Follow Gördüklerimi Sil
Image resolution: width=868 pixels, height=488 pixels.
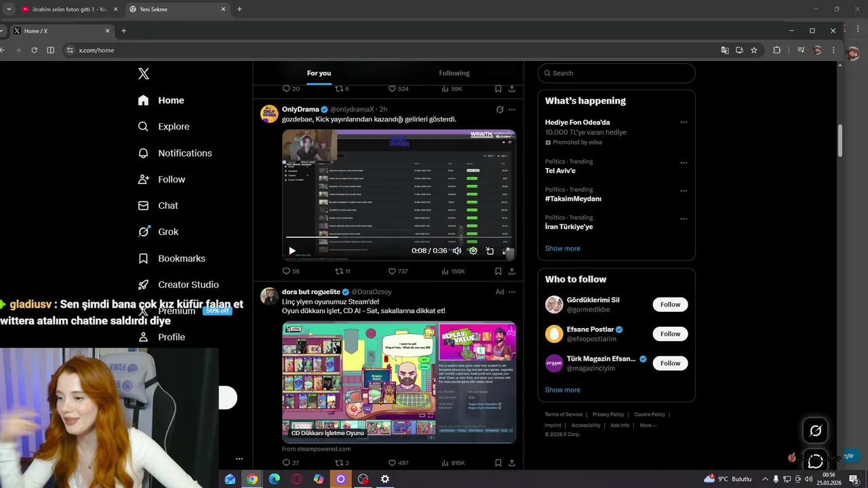point(670,305)
